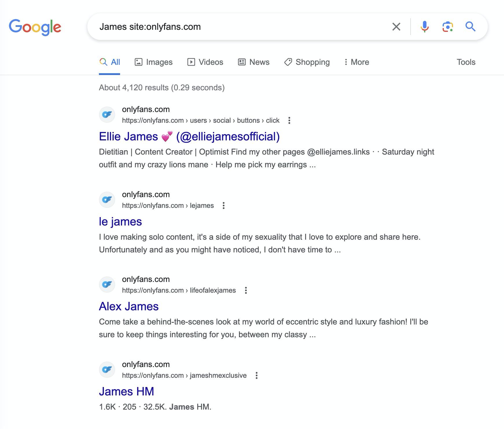Click the Shopping tab tag icon
504x429 pixels.
pos(288,62)
